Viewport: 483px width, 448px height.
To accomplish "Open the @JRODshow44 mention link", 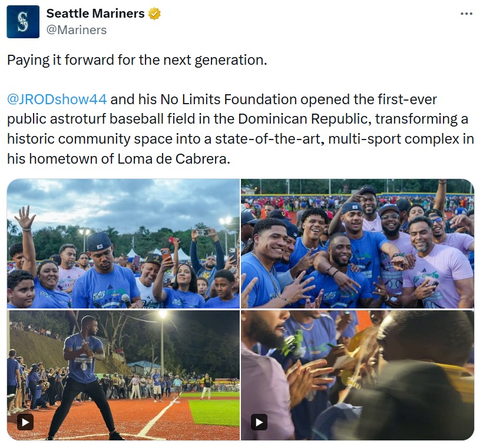I will (x=57, y=99).
